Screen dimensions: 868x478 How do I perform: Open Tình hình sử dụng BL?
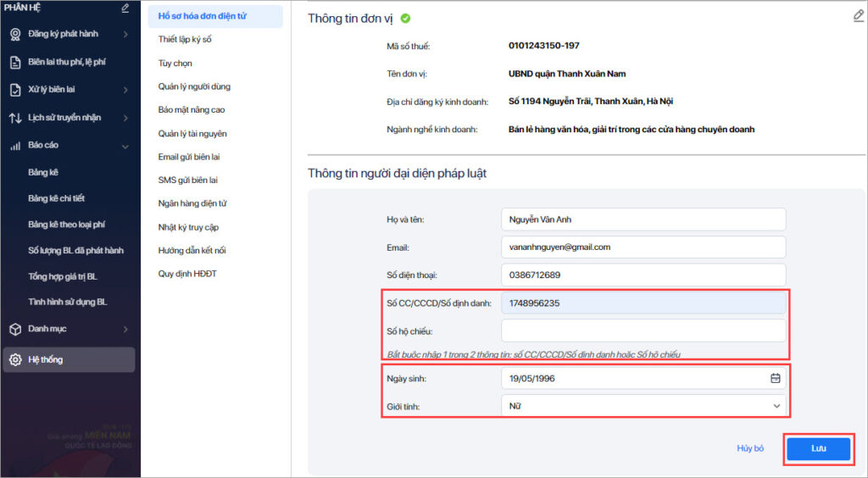pos(68,302)
